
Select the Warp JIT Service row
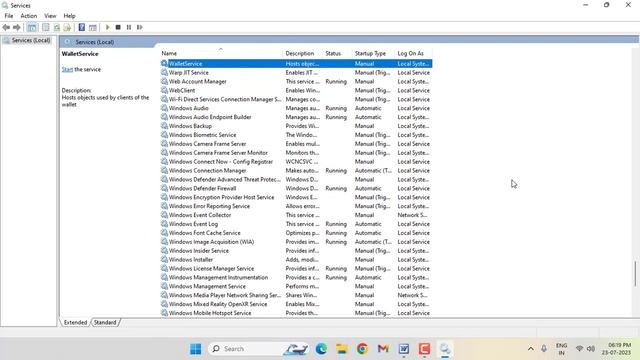[x=296, y=73]
